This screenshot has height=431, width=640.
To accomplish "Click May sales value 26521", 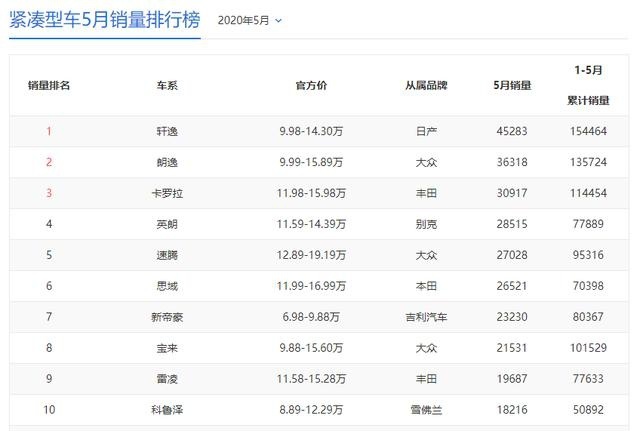I will [x=512, y=286].
